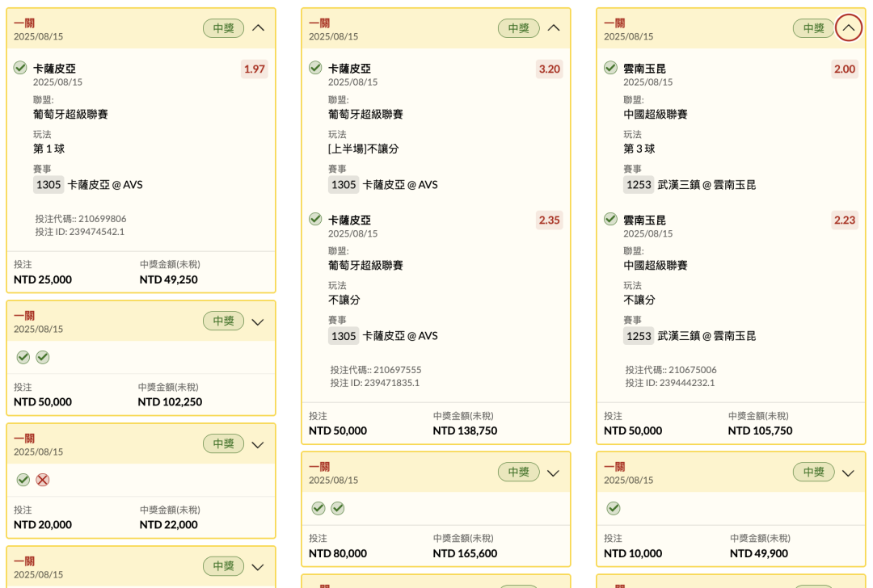This screenshot has height=588, width=873.
Task: Click bet code 投注代碼:: 210699806
Action: [81, 219]
